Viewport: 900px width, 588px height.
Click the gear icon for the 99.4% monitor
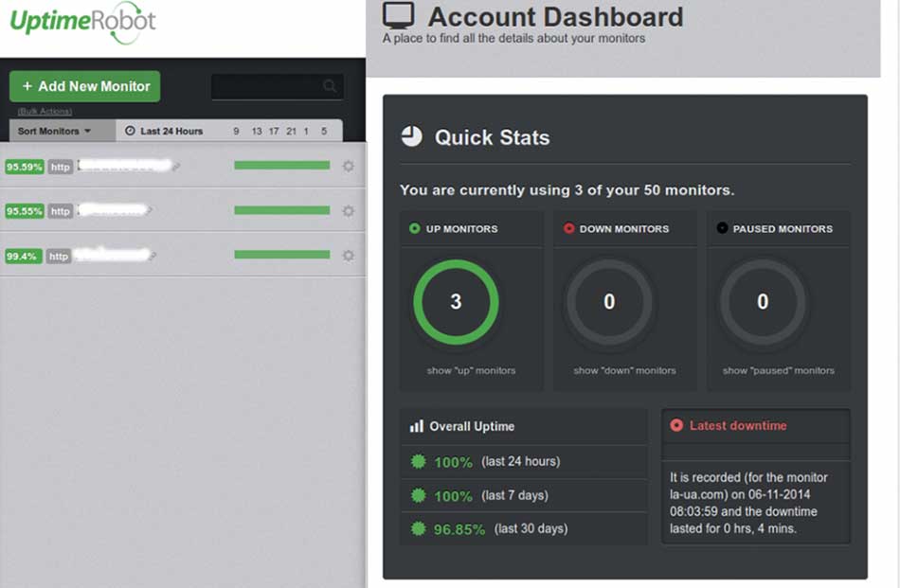click(348, 255)
